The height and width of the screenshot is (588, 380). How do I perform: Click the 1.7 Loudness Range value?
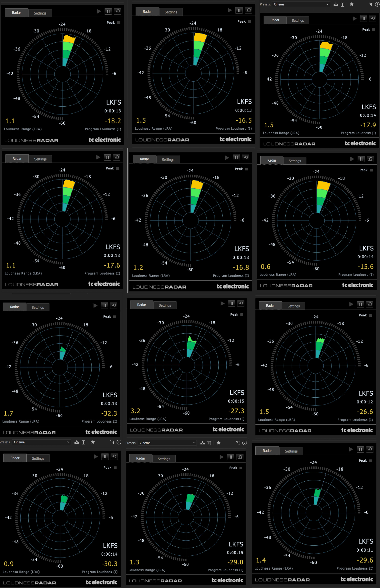tap(8, 413)
